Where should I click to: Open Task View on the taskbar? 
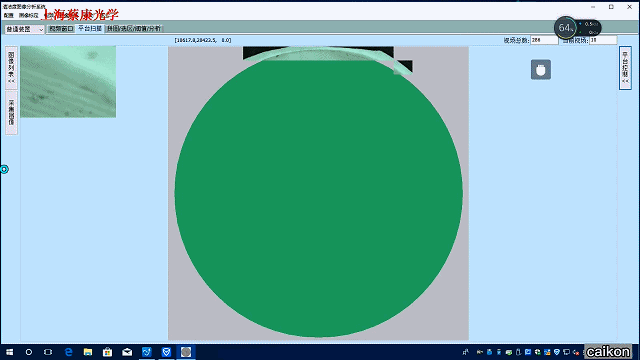[x=48, y=352]
